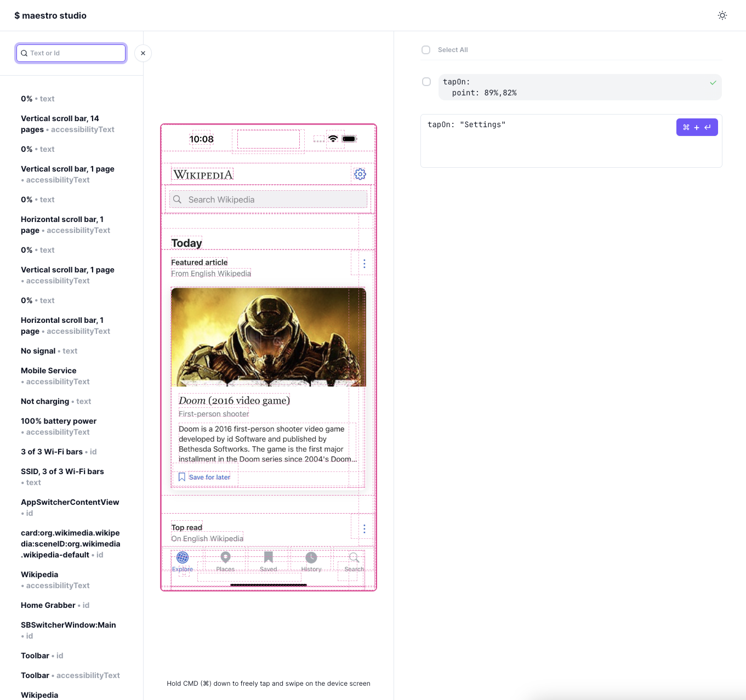Select 'Home Grabber' id element
The height and width of the screenshot is (700, 746).
pyautogui.click(x=55, y=605)
